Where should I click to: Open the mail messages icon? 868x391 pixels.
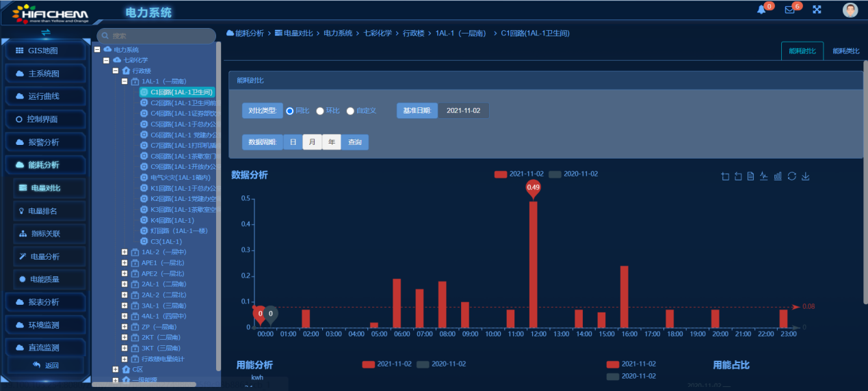point(789,10)
